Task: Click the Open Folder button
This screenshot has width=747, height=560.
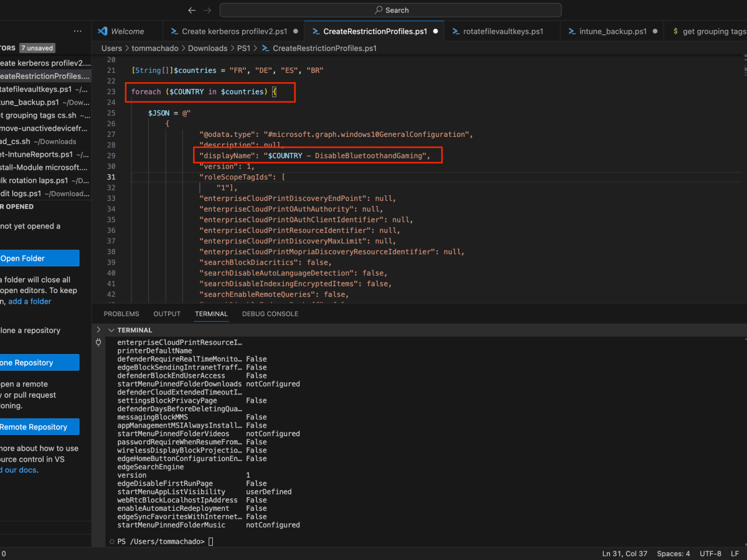Action: coord(34,258)
